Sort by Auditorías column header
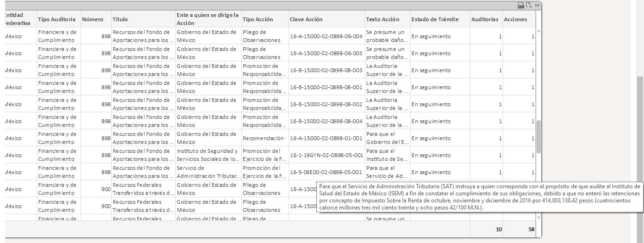The image size is (644, 243). (x=485, y=19)
